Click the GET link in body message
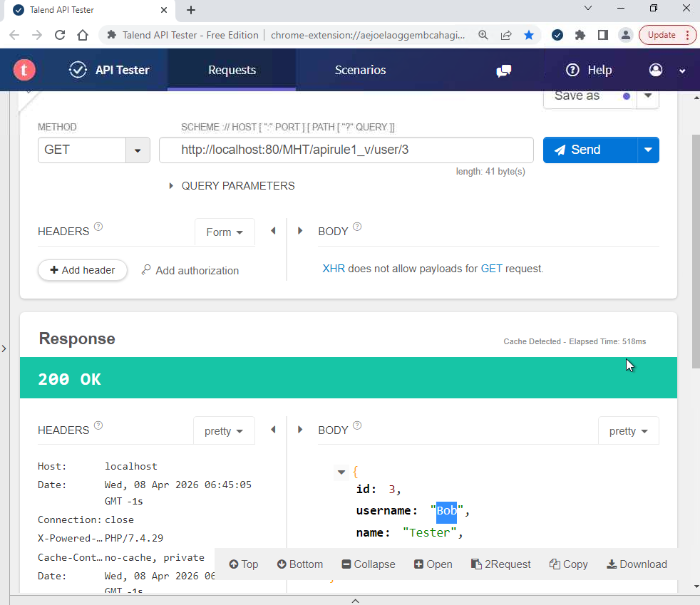This screenshot has width=700, height=605. pyautogui.click(x=492, y=269)
